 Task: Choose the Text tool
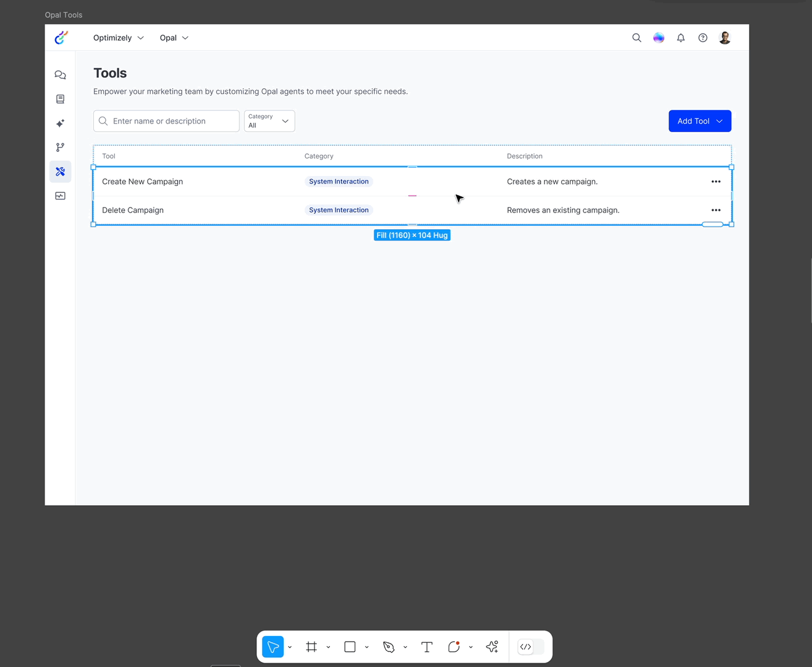[x=426, y=647]
